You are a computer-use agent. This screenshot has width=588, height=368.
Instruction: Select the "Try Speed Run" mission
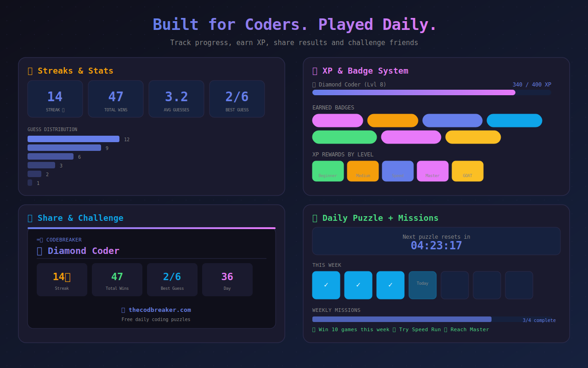(417, 329)
